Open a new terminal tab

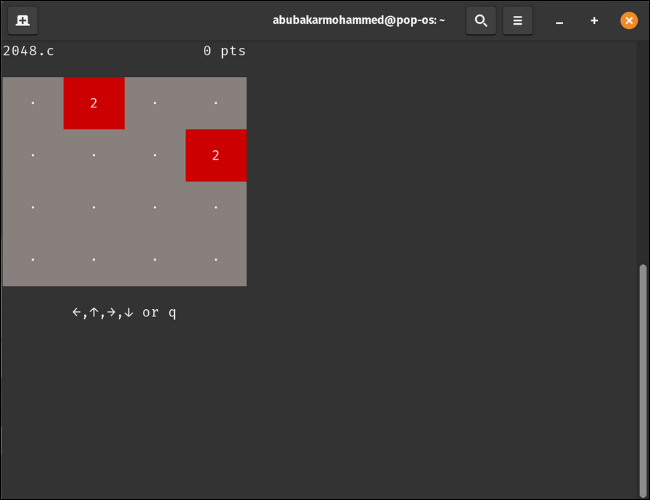click(x=22, y=20)
